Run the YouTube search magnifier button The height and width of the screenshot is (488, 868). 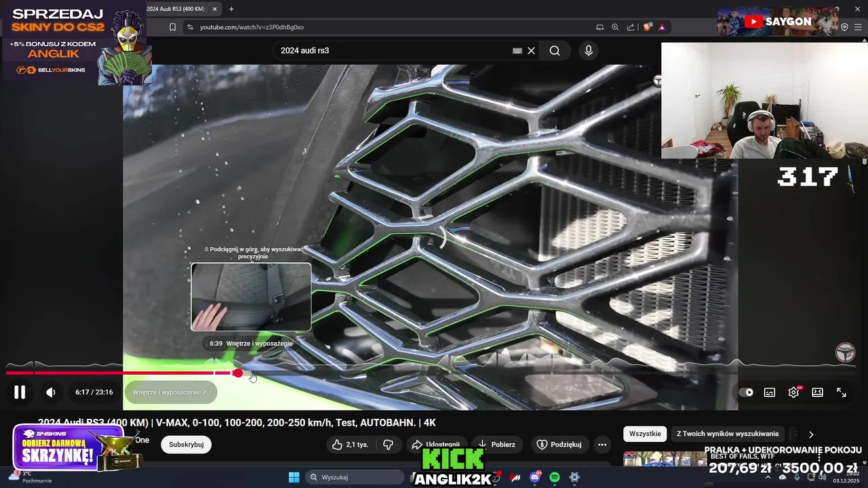(555, 50)
